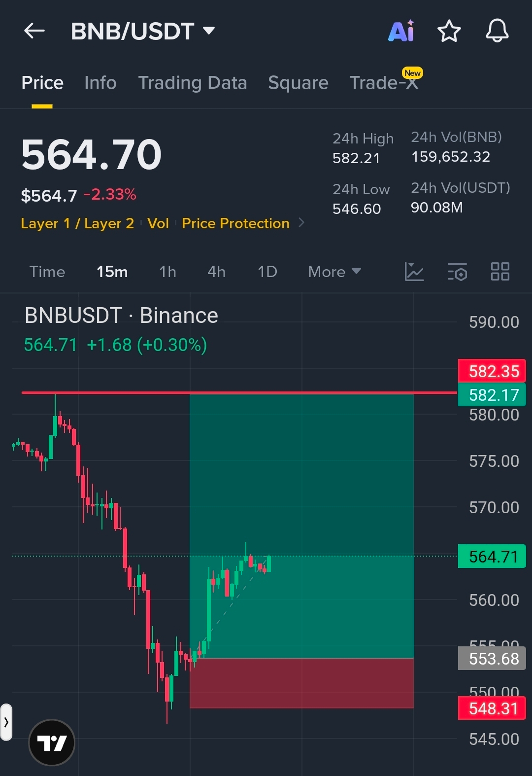The image size is (532, 776).
Task: Select the 1h chart interval
Action: click(x=167, y=272)
